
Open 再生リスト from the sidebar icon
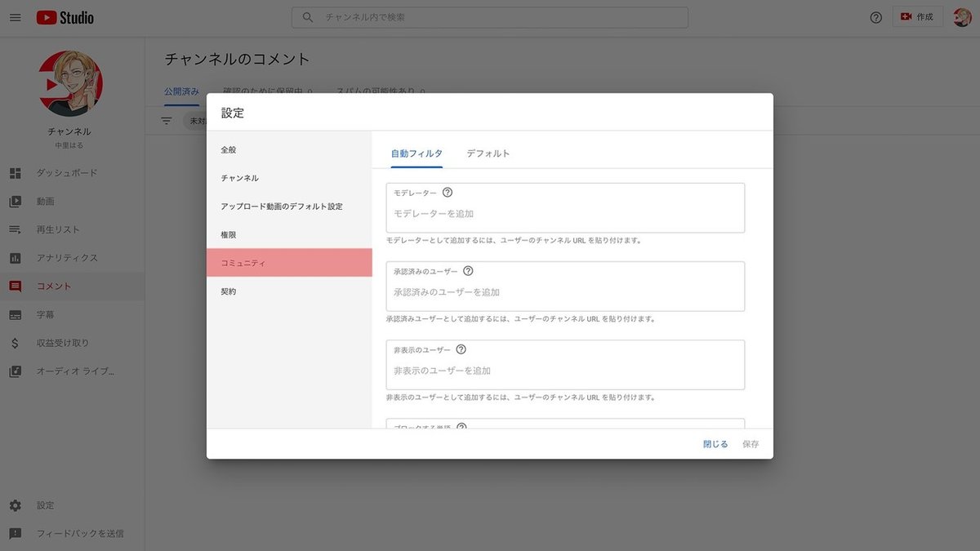coord(14,229)
